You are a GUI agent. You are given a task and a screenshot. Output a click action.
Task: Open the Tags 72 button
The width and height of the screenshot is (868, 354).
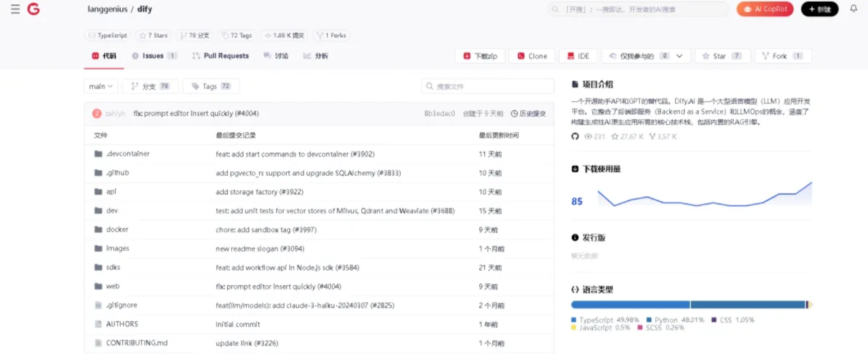coord(211,86)
